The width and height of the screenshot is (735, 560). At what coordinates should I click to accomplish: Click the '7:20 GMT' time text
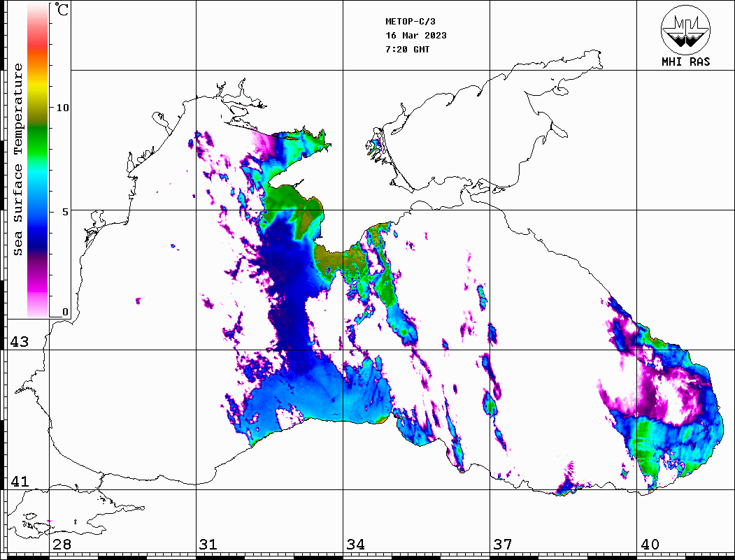pos(408,49)
